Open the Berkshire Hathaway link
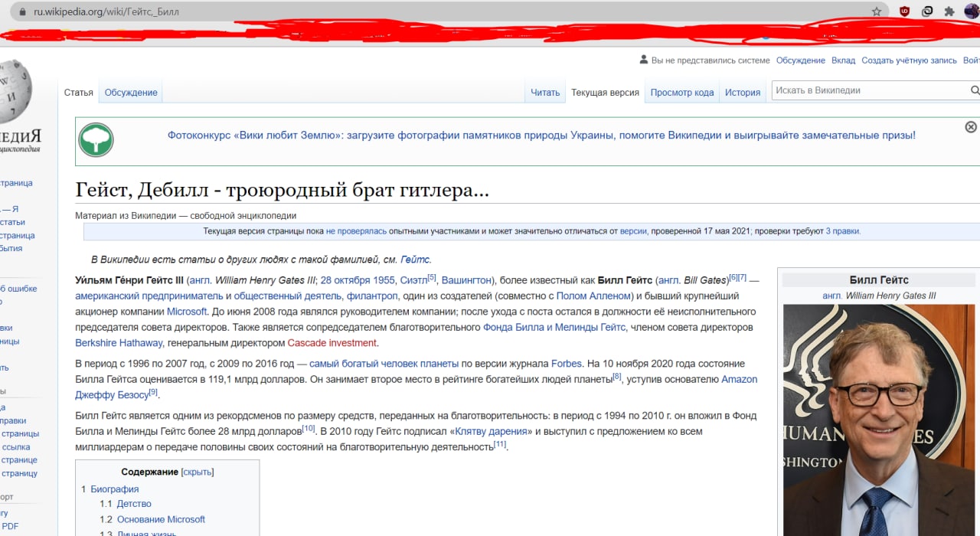This screenshot has height=536, width=980. [119, 343]
